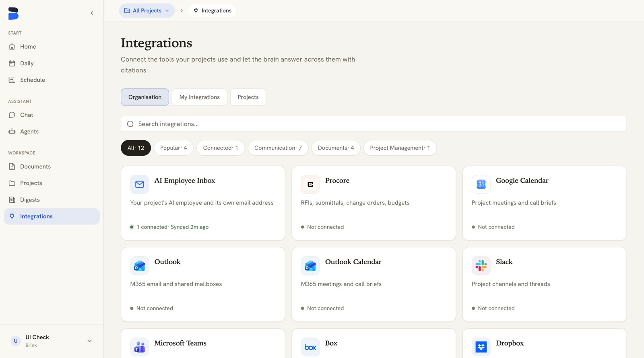Image resolution: width=644 pixels, height=358 pixels.
Task: Click the Slack logo icon
Action: tap(481, 265)
